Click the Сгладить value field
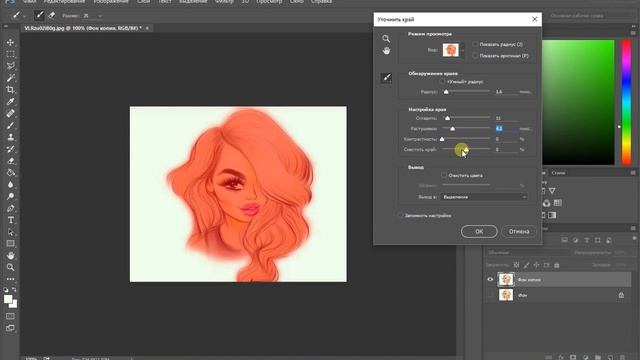This screenshot has width=640, height=360. click(507, 118)
